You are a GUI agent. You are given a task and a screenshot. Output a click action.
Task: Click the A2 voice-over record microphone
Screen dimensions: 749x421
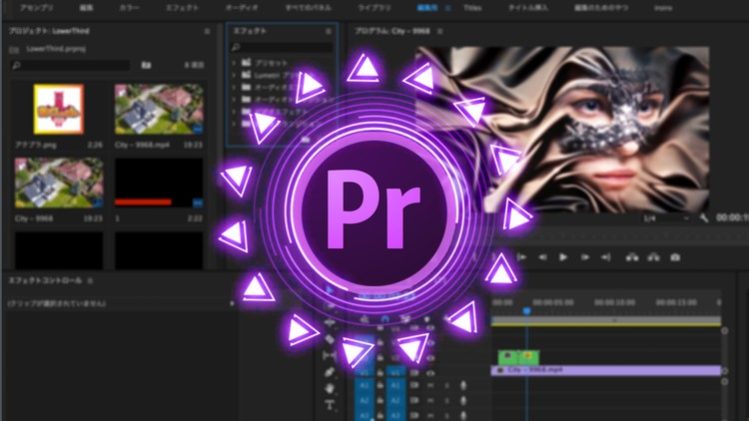pyautogui.click(x=463, y=400)
